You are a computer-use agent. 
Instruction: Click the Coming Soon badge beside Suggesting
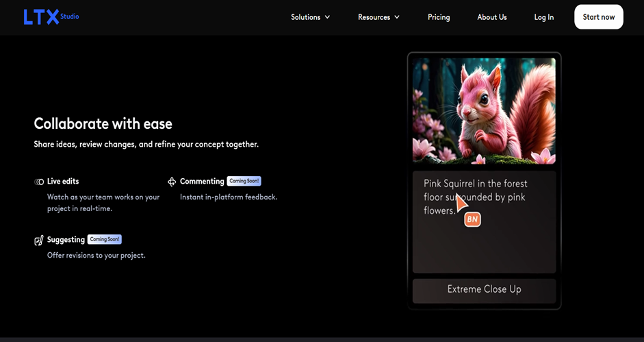click(105, 239)
